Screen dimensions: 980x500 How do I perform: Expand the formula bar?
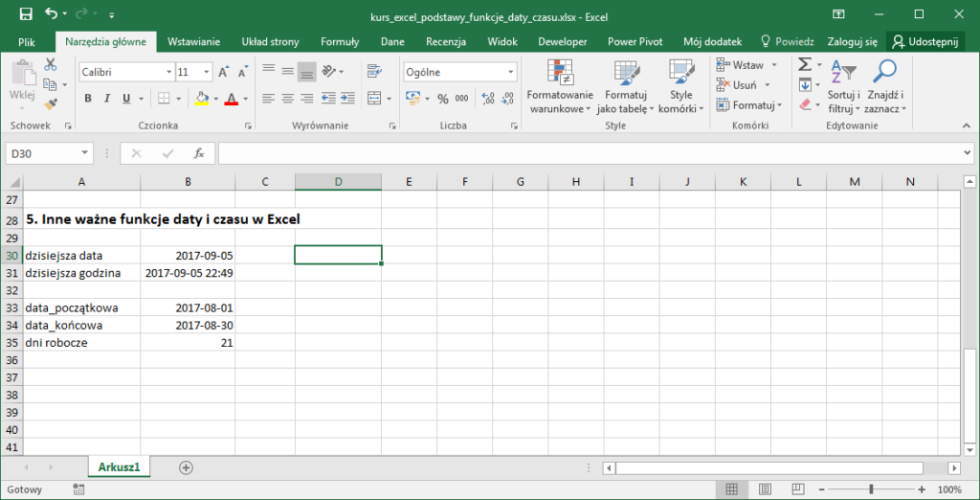pos(968,152)
